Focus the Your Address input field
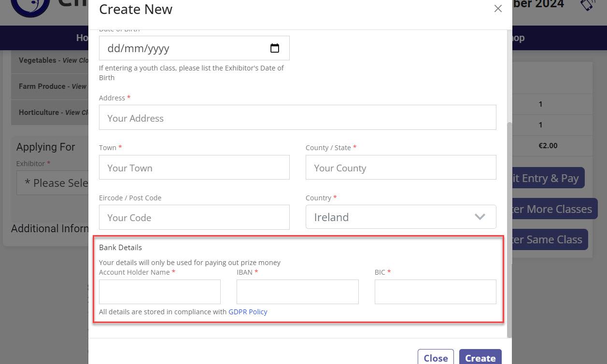 pos(297,118)
